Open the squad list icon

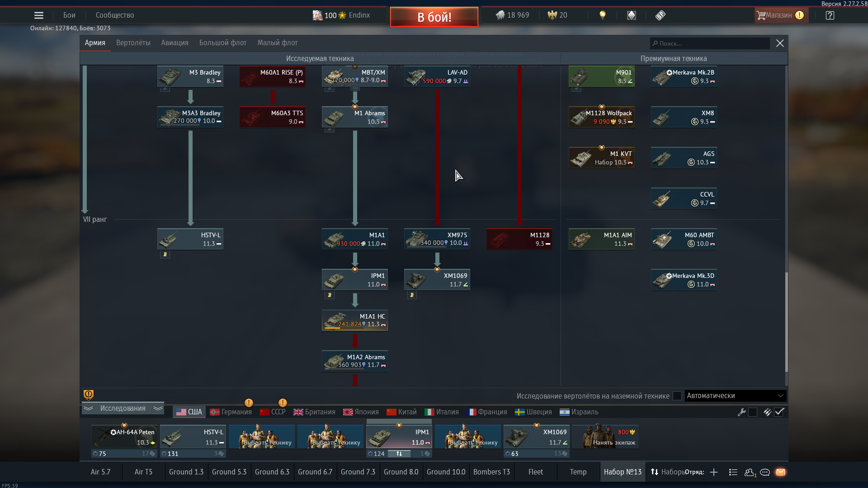pyautogui.click(x=733, y=472)
